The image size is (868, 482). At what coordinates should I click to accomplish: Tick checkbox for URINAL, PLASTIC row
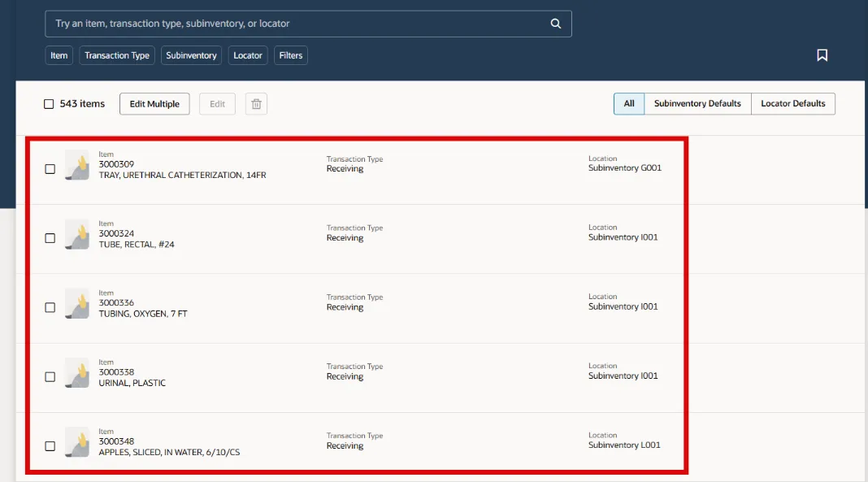pyautogui.click(x=50, y=377)
